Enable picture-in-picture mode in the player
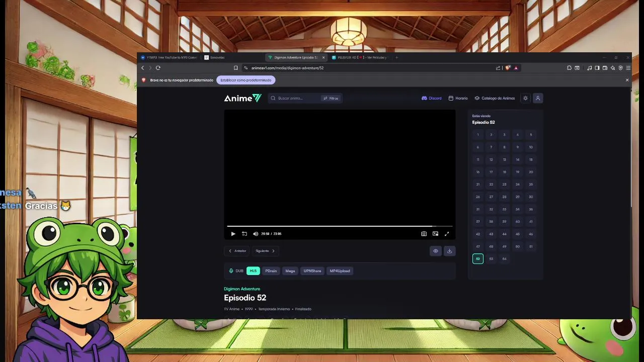Viewport: 644px width, 362px height. (x=435, y=234)
